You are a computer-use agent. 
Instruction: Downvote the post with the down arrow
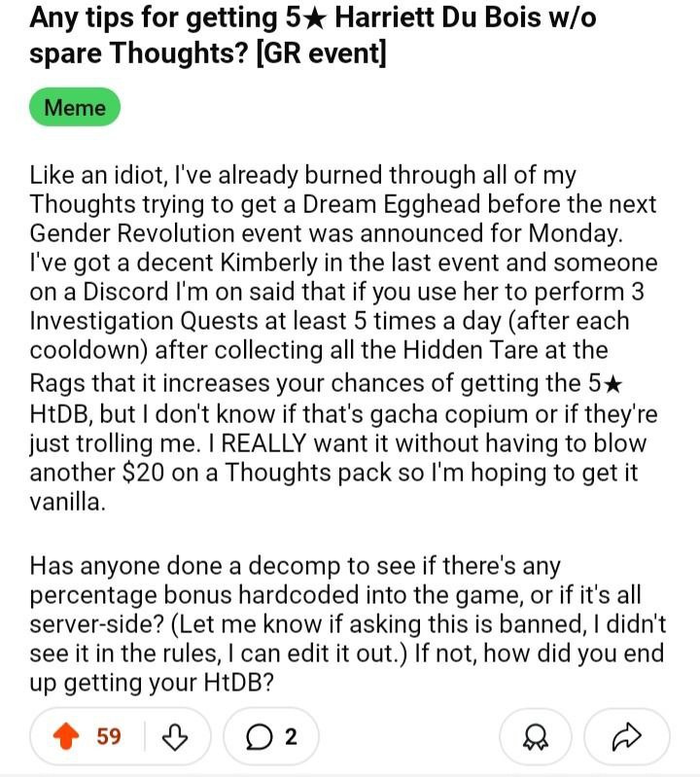(175, 736)
